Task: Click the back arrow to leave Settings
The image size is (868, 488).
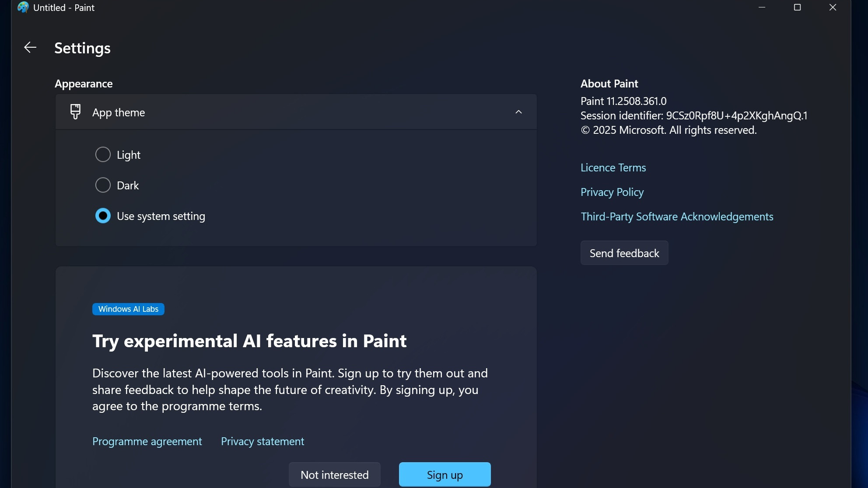Action: [30, 47]
